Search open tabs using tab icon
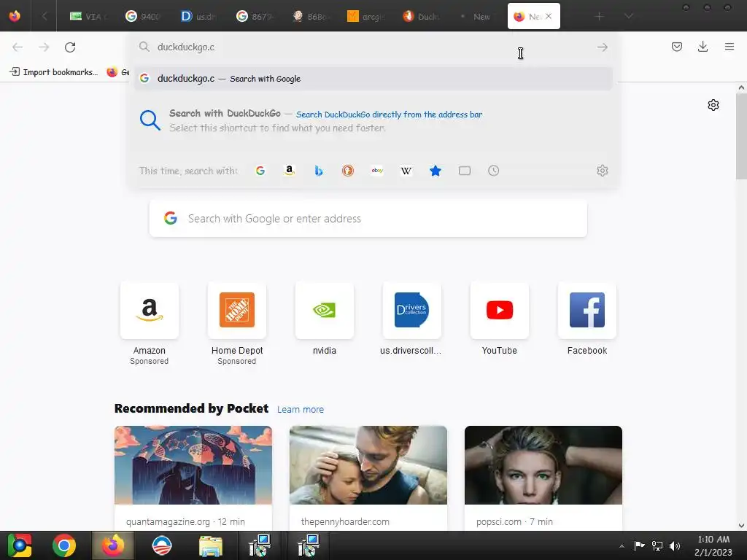Viewport: 747px width, 560px height. pyautogui.click(x=465, y=171)
